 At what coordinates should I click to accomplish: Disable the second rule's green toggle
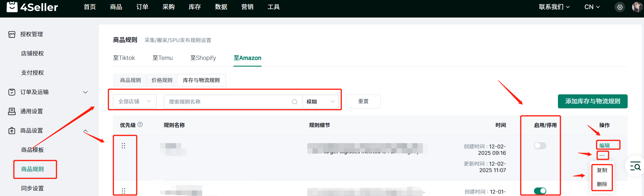point(540,191)
